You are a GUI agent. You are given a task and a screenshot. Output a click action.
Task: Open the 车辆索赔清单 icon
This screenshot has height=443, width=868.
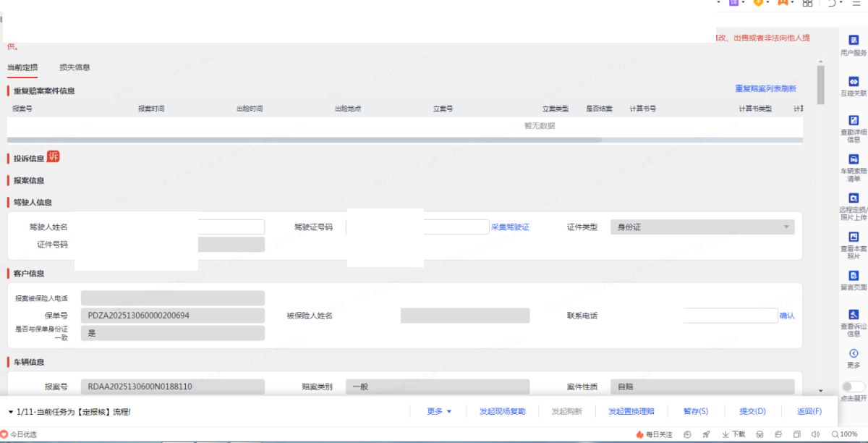tap(853, 160)
